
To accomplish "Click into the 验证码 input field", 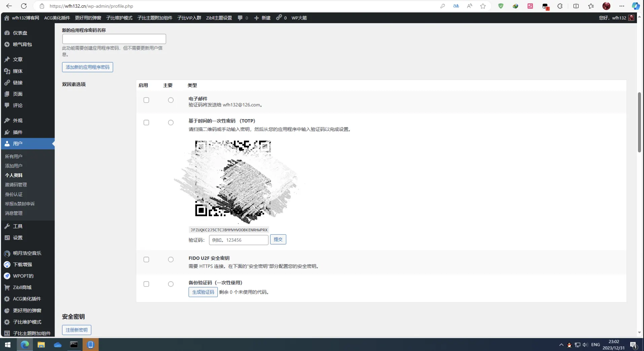I will (x=239, y=240).
